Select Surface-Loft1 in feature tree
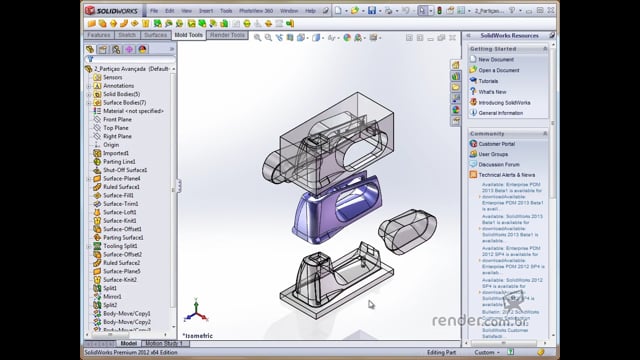Image resolution: width=640 pixels, height=360 pixels. point(119,212)
